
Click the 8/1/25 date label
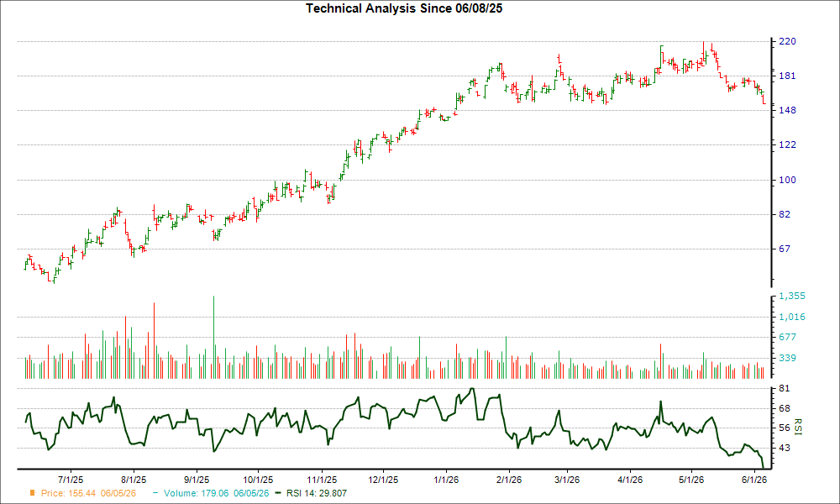tap(134, 480)
